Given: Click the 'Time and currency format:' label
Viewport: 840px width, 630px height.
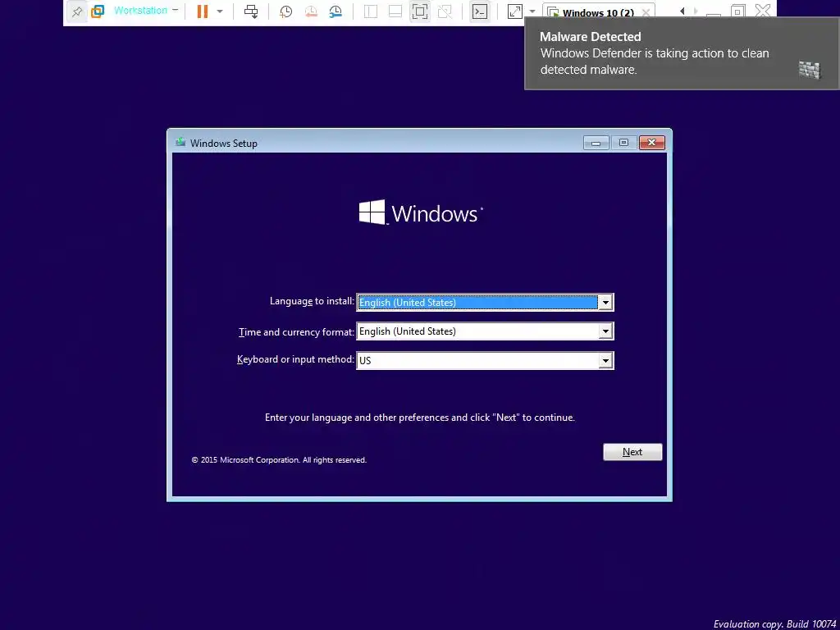Looking at the screenshot, I should coord(296,332).
